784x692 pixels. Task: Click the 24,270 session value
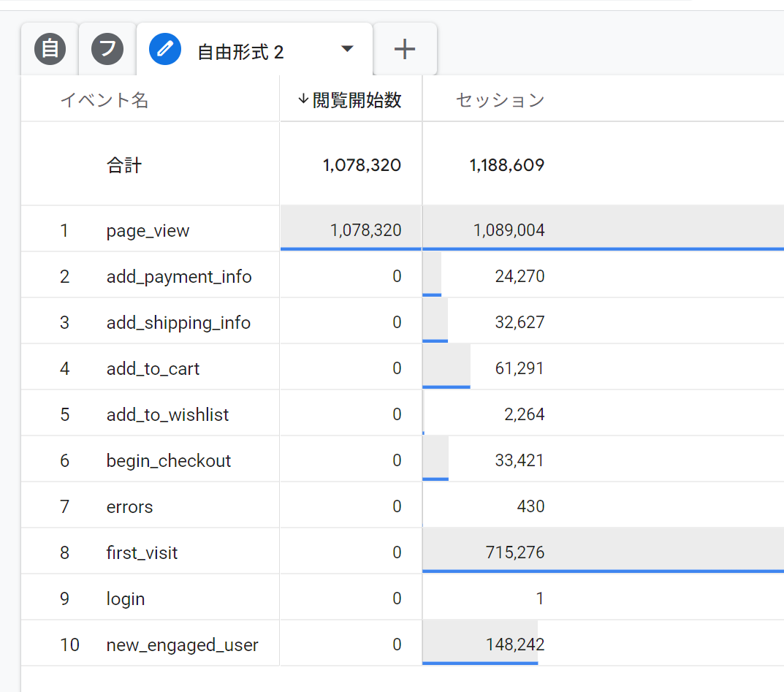pyautogui.click(x=520, y=276)
